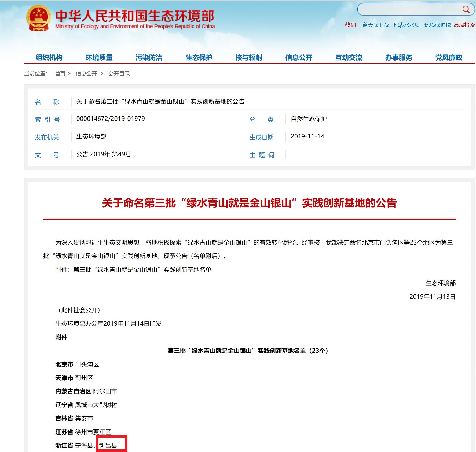
Task: Navigate to 办事服务 section
Action: point(398,57)
